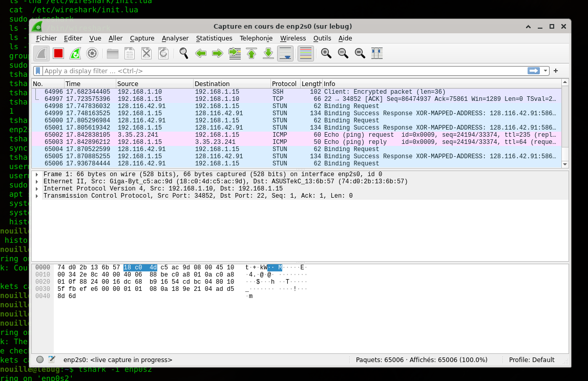Go to the first packet
This screenshot has width=588, height=381.
[251, 53]
